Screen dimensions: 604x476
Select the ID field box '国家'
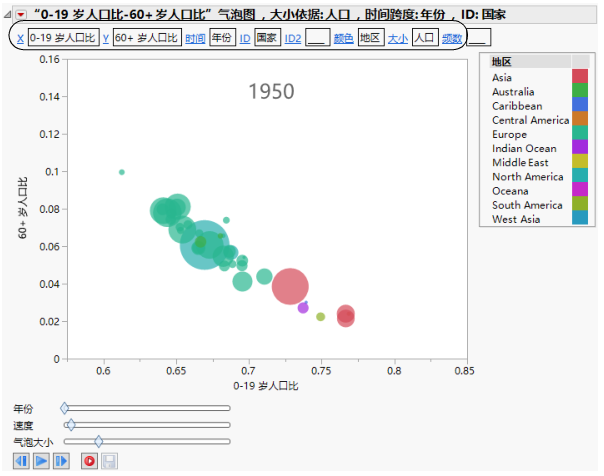point(267,37)
